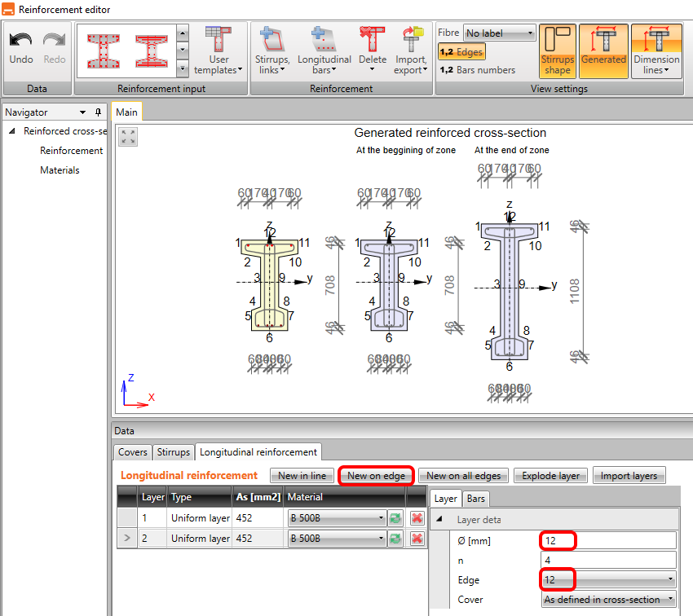Screen dimensions: 693x616
Task: Click the zoom-to-fit icon in drawing view
Action: click(128, 136)
